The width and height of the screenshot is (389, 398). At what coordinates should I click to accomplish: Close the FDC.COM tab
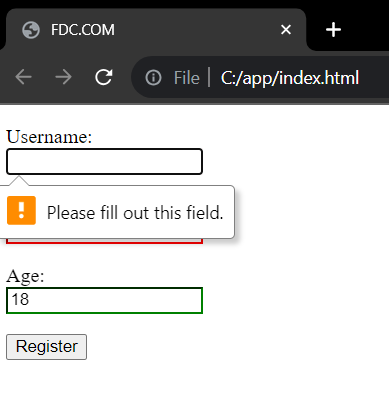286,30
